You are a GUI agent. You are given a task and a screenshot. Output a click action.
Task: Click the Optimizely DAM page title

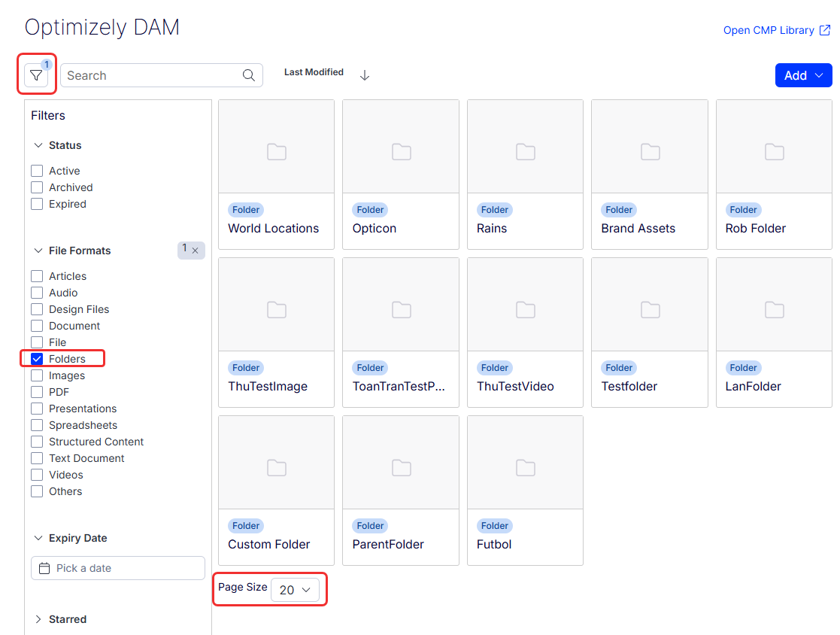(102, 27)
